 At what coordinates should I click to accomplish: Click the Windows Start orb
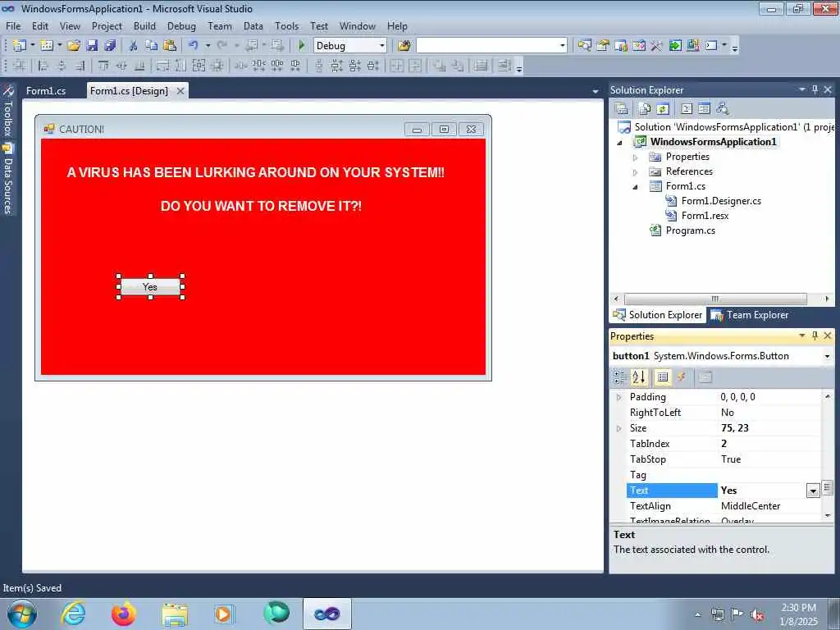pyautogui.click(x=22, y=614)
